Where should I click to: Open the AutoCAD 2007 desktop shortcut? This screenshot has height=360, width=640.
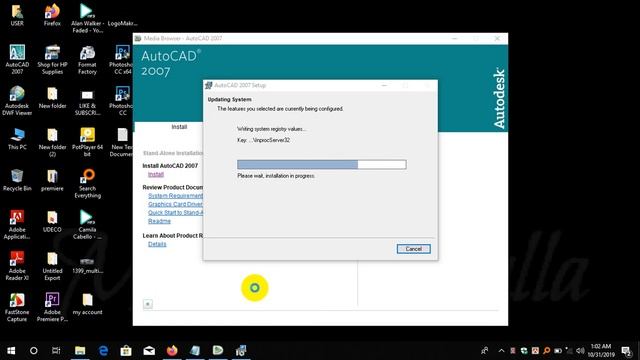17,60
